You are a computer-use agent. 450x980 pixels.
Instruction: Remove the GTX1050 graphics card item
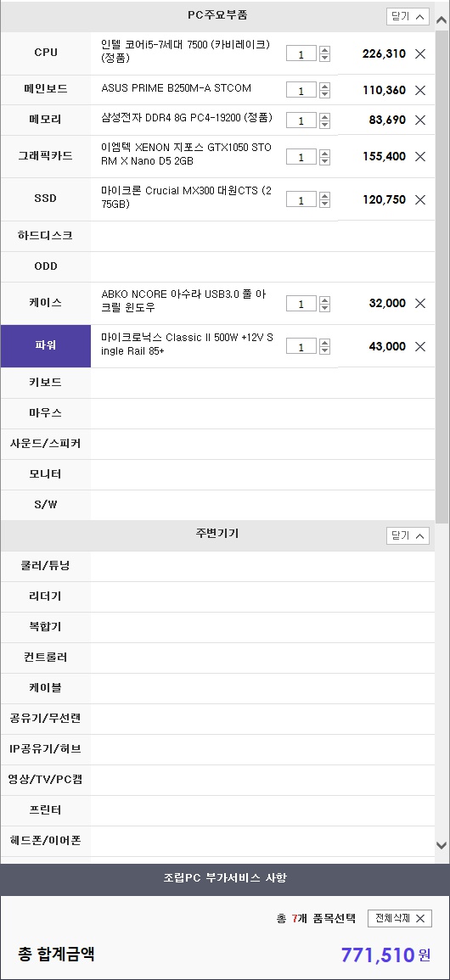[420, 156]
